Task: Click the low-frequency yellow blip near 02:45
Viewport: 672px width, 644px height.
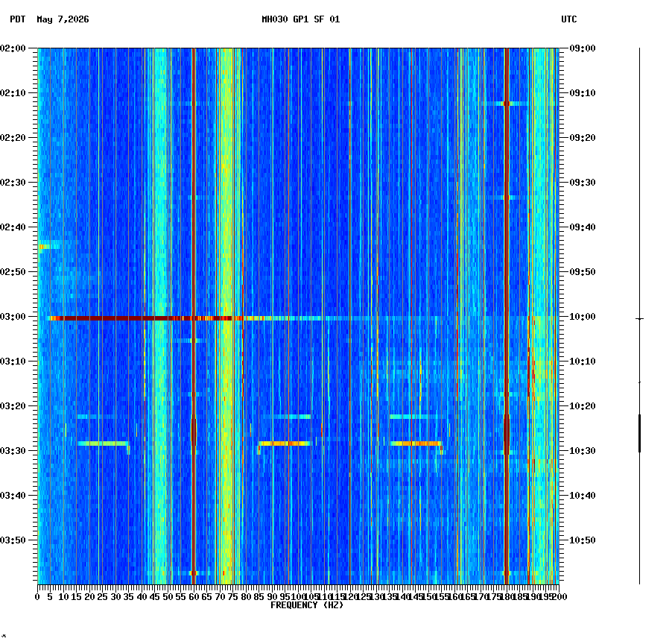Action: [x=44, y=247]
